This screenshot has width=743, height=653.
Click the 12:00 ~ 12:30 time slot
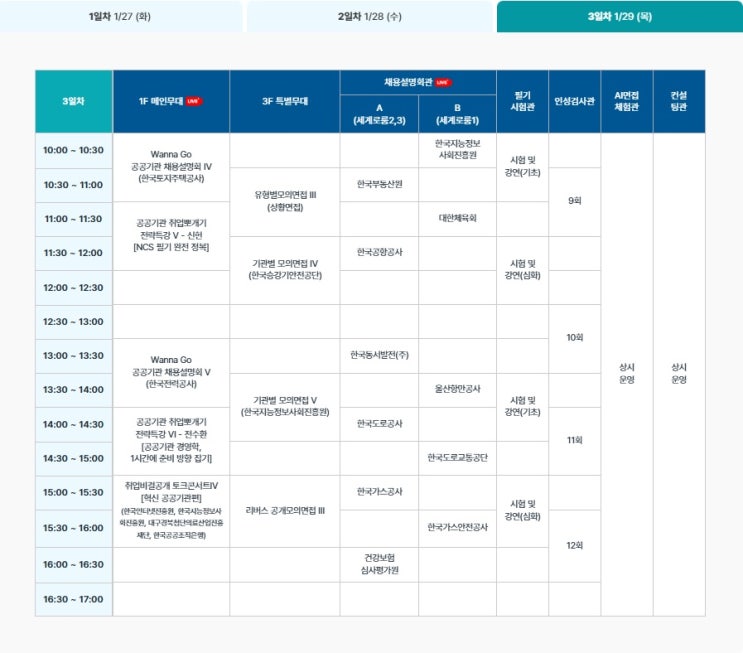(x=73, y=288)
